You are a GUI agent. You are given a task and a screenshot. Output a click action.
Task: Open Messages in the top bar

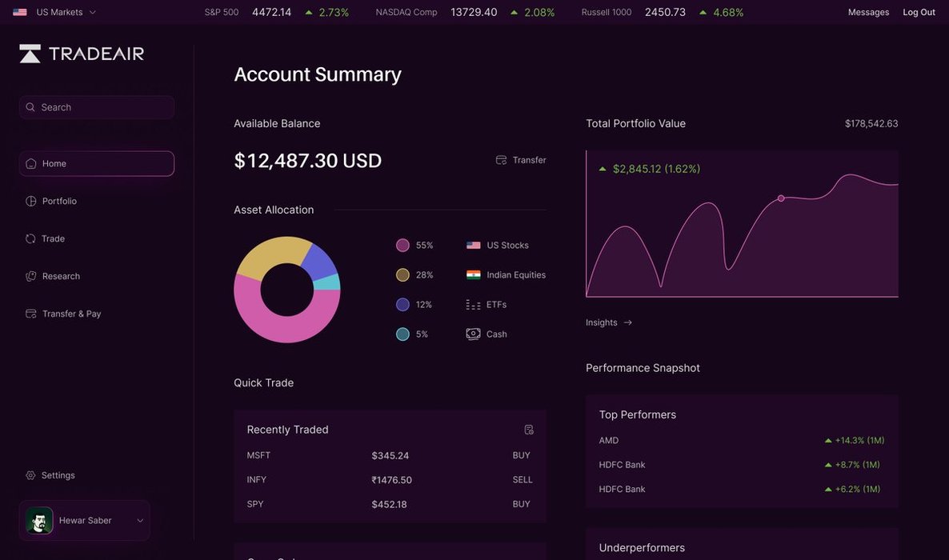click(868, 12)
